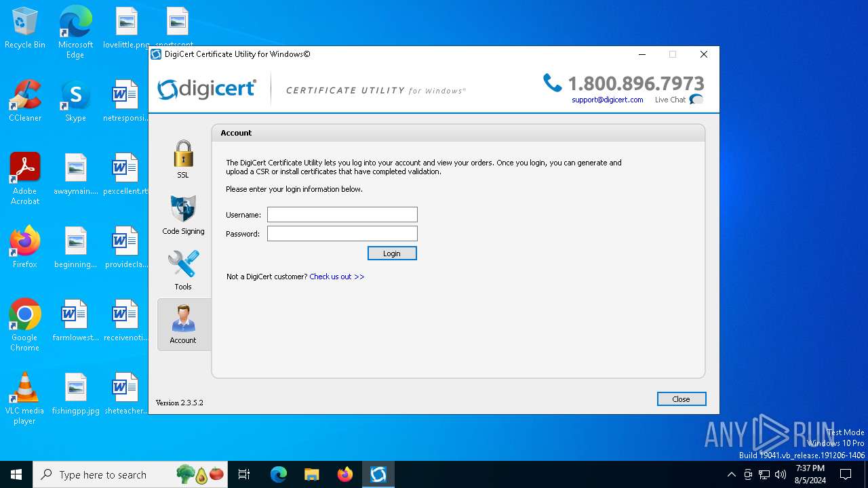This screenshot has height=488, width=868.
Task: Launch Firefox from the taskbar
Action: 345,474
